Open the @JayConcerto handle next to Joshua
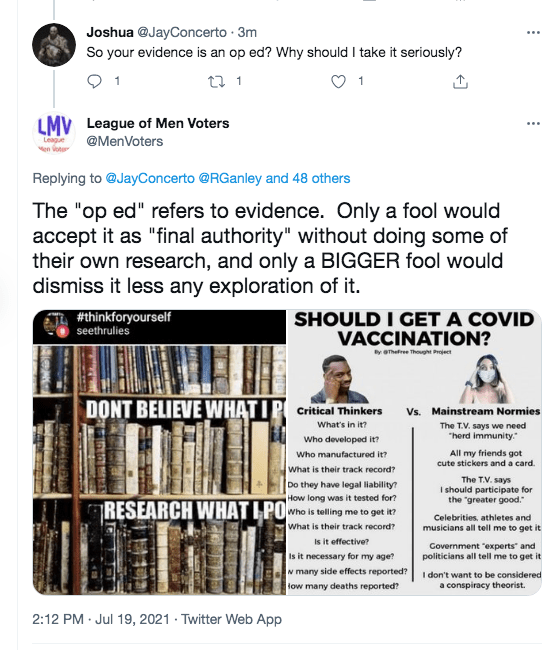The width and height of the screenshot is (555, 650). pos(182,32)
